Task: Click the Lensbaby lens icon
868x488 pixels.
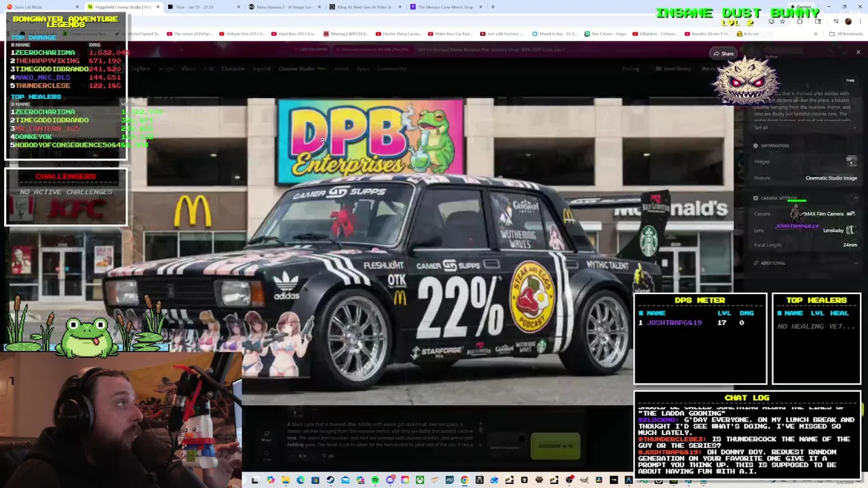Action: click(851, 230)
